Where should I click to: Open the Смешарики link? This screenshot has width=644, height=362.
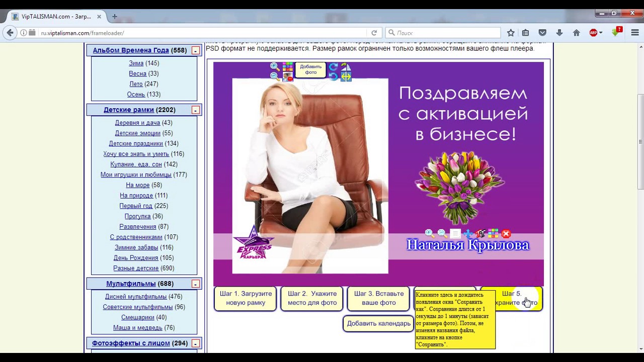(137, 317)
